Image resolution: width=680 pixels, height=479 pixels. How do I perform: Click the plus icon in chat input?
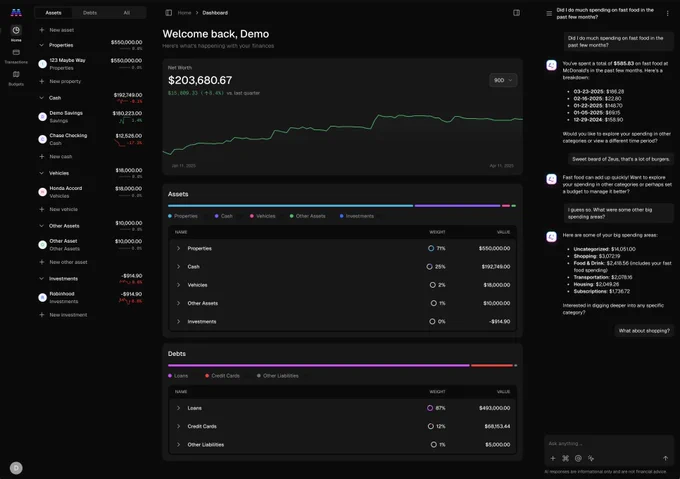coord(553,458)
